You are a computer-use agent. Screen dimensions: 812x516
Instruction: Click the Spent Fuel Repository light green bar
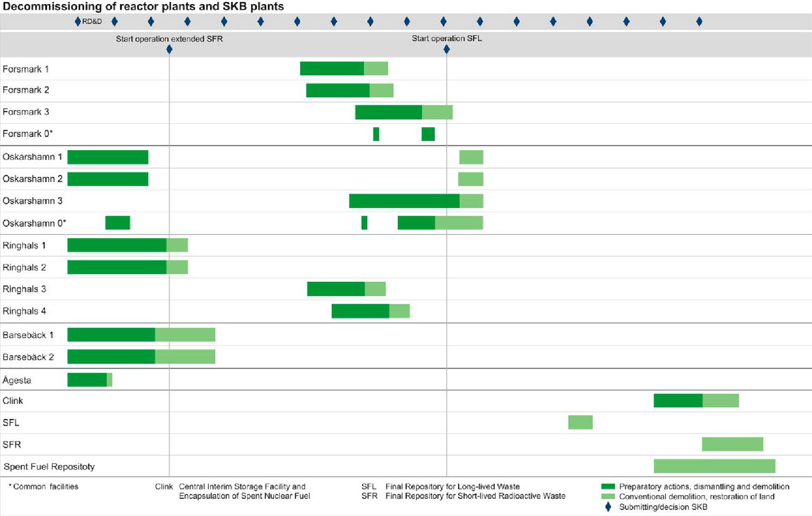(x=715, y=466)
